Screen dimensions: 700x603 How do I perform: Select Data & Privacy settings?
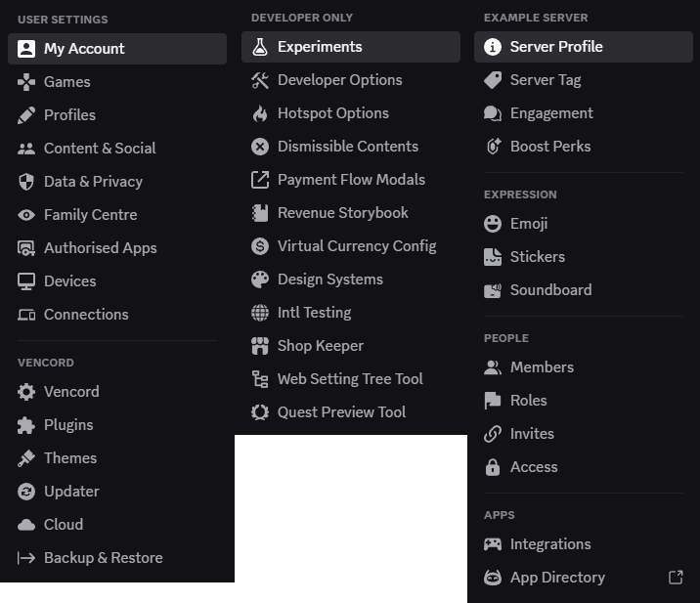pos(117,182)
